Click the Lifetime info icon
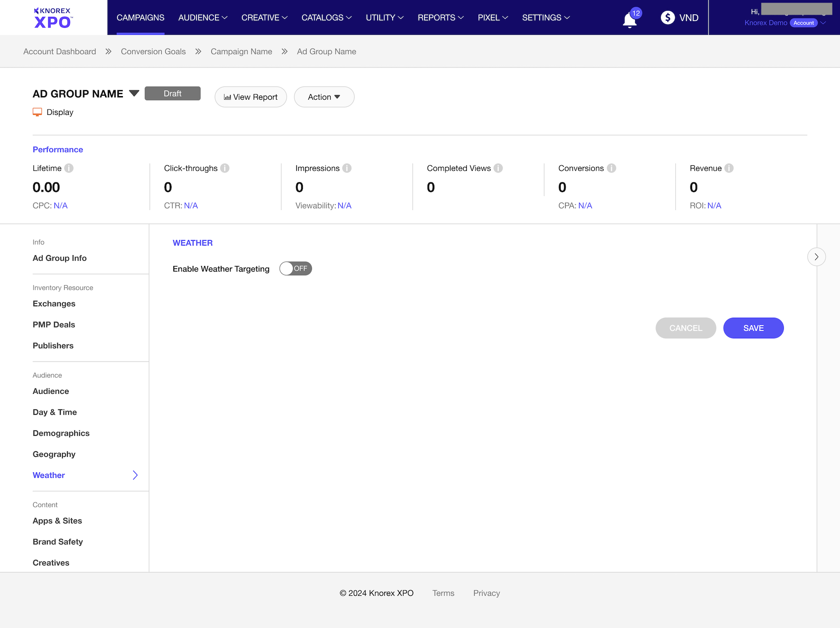 69,168
